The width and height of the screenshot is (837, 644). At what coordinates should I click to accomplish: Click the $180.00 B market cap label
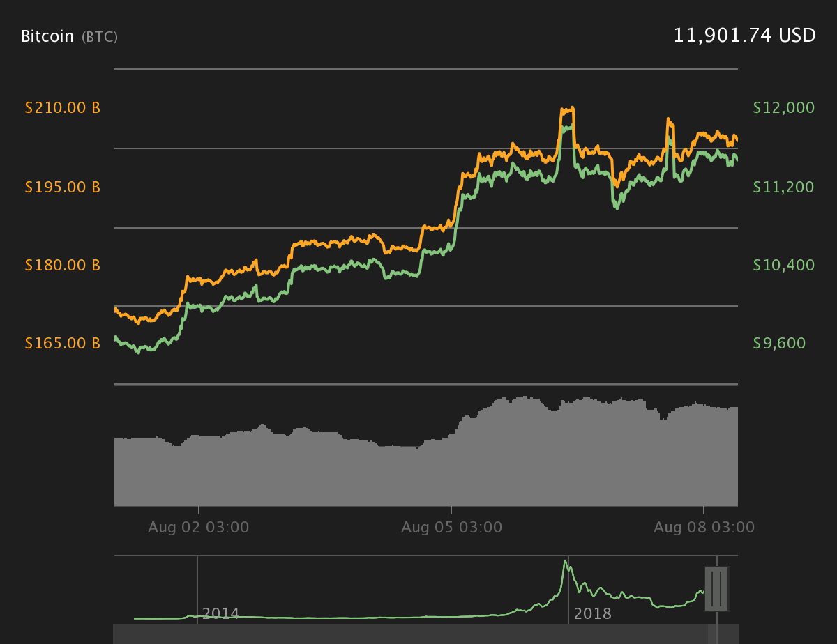(63, 265)
